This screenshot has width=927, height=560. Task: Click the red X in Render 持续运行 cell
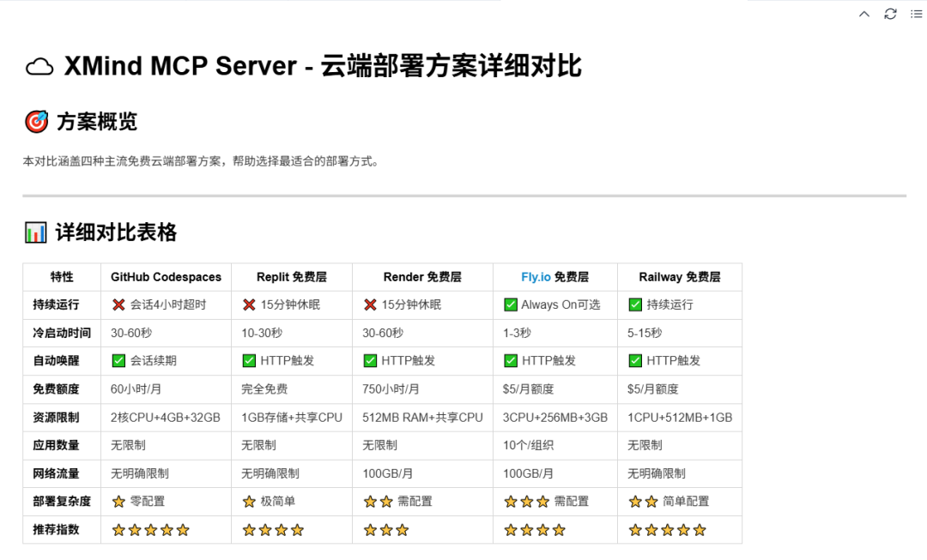[x=370, y=304]
